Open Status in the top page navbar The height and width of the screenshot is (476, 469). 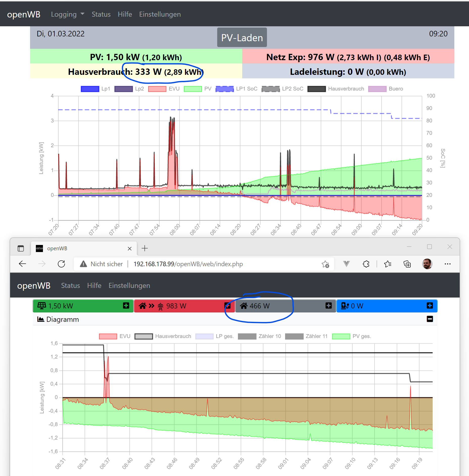click(101, 14)
